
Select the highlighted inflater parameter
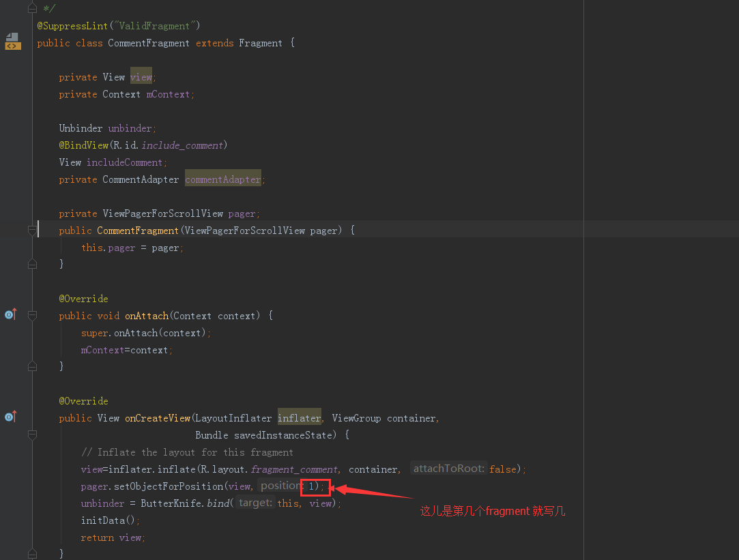[299, 417]
